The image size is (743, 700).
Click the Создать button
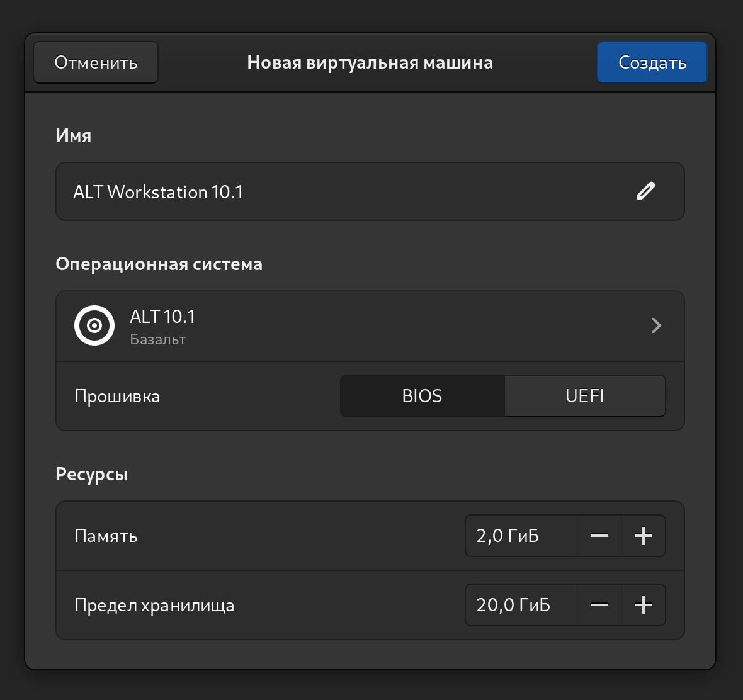pyautogui.click(x=652, y=62)
